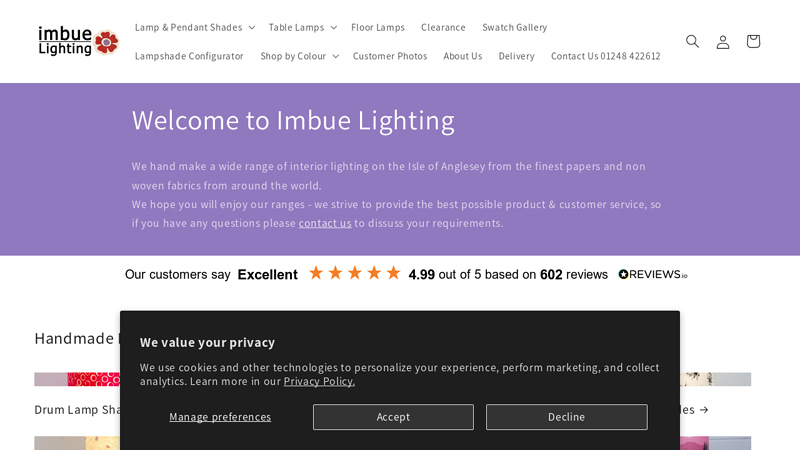Open the search magnifier icon

point(692,41)
